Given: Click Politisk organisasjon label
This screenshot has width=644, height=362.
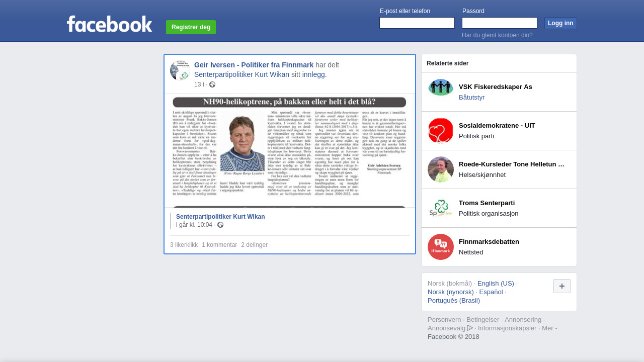Looking at the screenshot, I should 489,214.
